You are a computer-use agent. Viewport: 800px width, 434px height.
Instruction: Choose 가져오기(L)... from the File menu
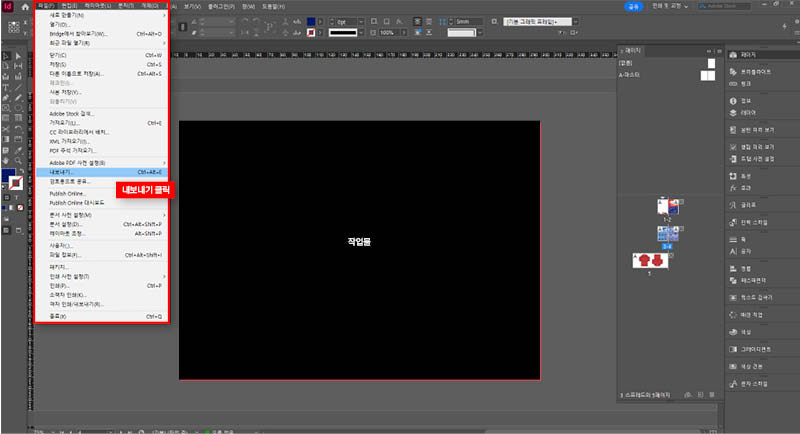[102, 123]
